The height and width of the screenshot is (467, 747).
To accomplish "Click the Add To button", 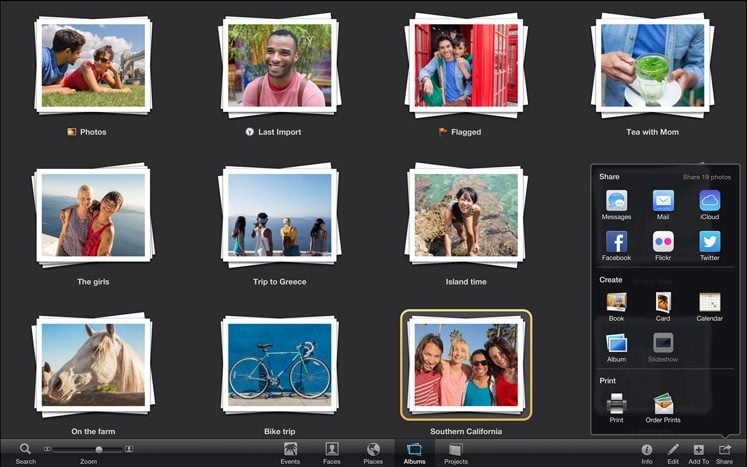I will (698, 453).
